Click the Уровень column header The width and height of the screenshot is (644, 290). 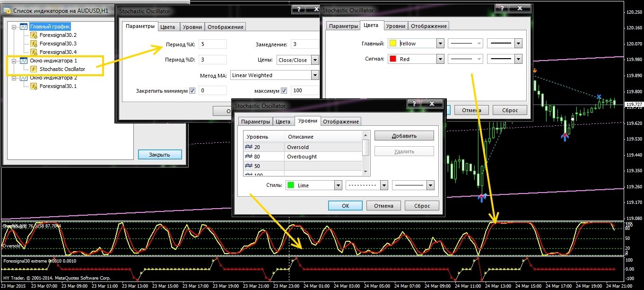pos(264,137)
